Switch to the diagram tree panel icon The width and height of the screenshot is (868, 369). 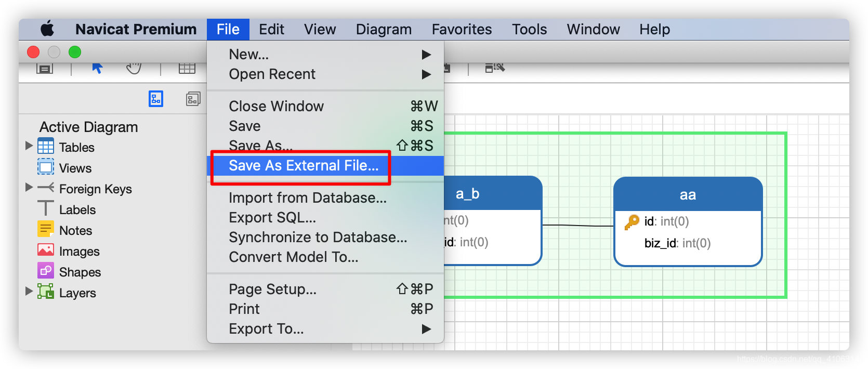(156, 99)
